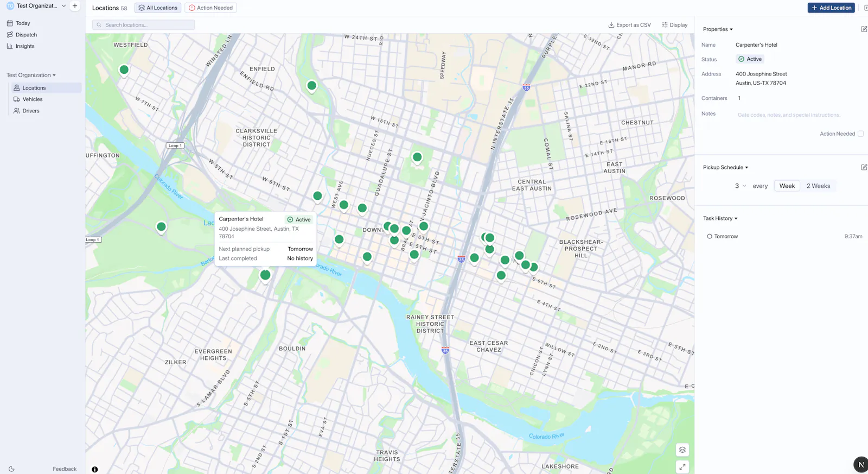Screen dimensions: 868x474
Task: Click the Active badge in map popup
Action: (x=299, y=220)
